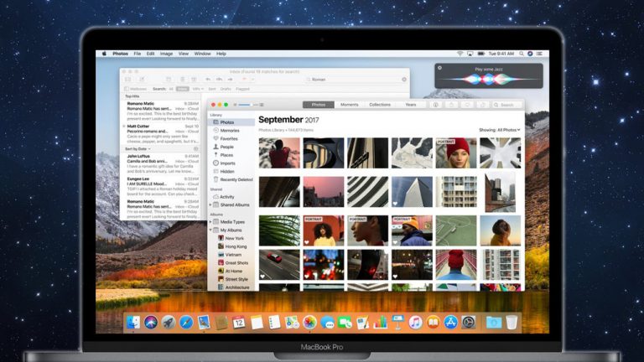Switch to Moments tab

point(349,105)
